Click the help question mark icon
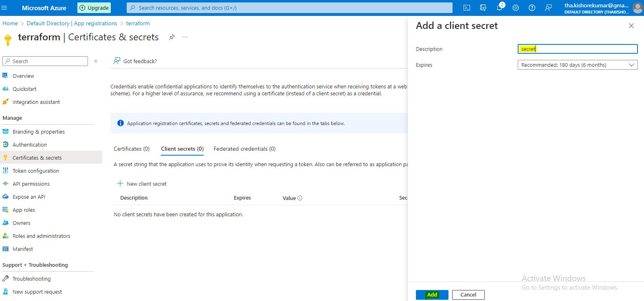This screenshot has width=644, height=301. point(532,8)
